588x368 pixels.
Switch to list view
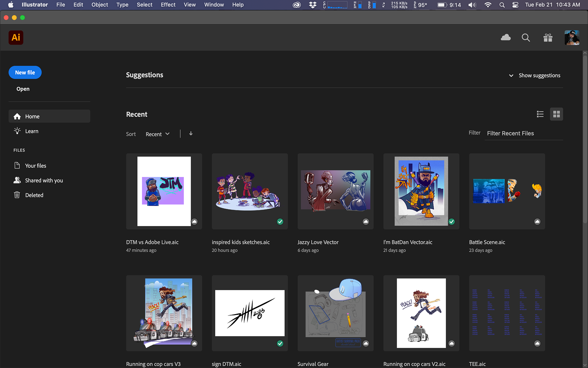(540, 114)
